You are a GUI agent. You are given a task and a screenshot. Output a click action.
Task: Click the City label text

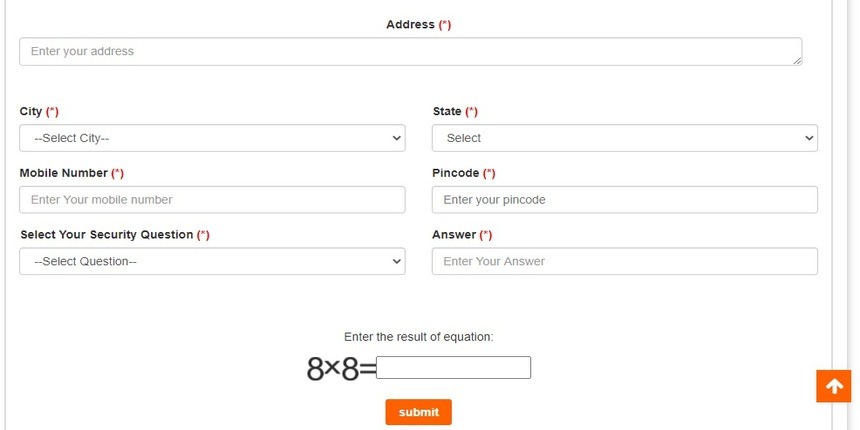(x=31, y=112)
